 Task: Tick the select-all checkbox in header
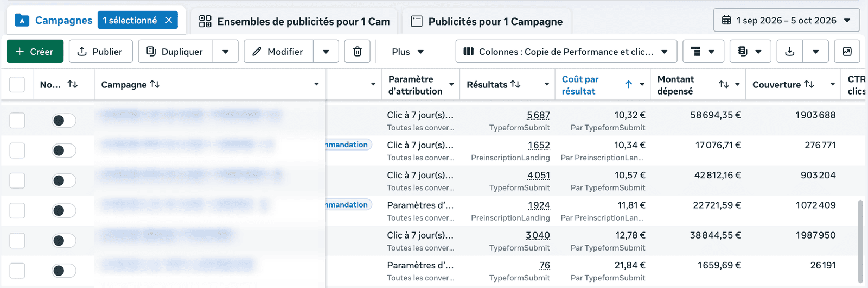click(17, 84)
